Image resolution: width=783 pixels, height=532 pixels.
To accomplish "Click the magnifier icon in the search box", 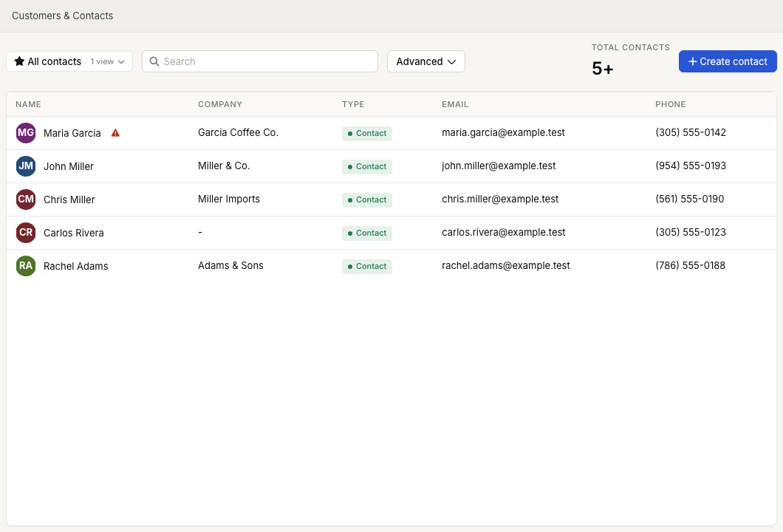I will [x=154, y=61].
